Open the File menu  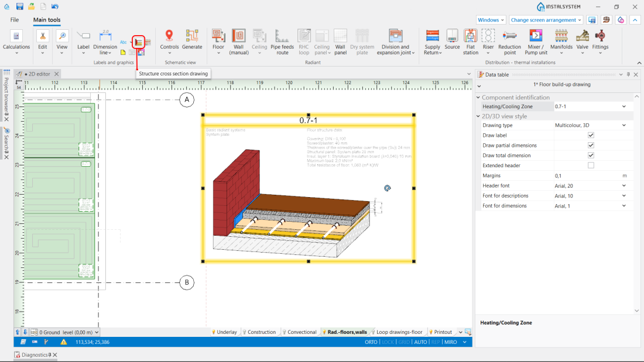tap(15, 20)
